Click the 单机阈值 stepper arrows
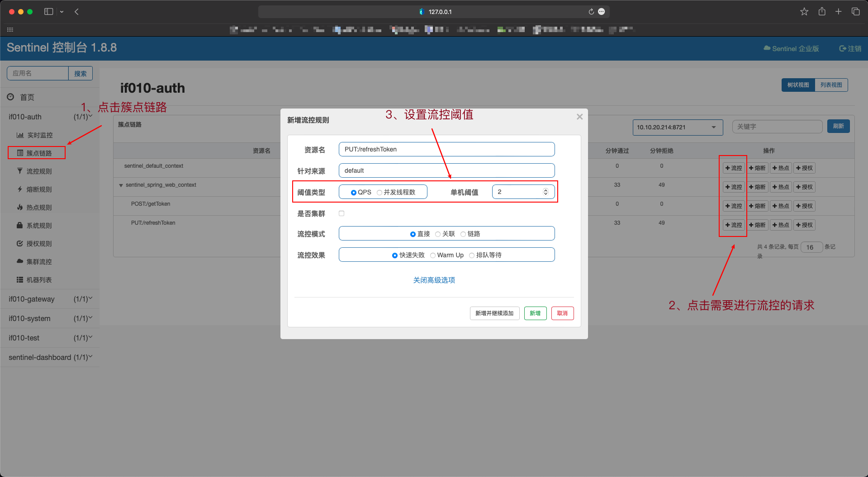The height and width of the screenshot is (477, 868). pos(545,192)
